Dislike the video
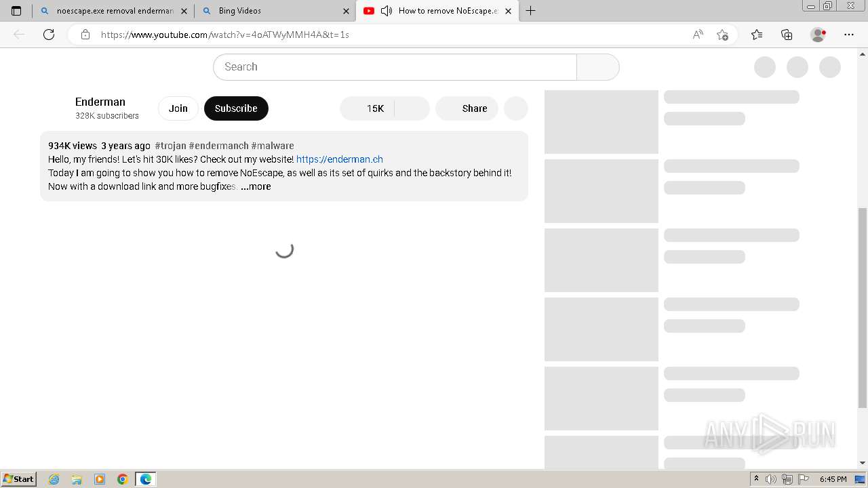 pos(412,108)
